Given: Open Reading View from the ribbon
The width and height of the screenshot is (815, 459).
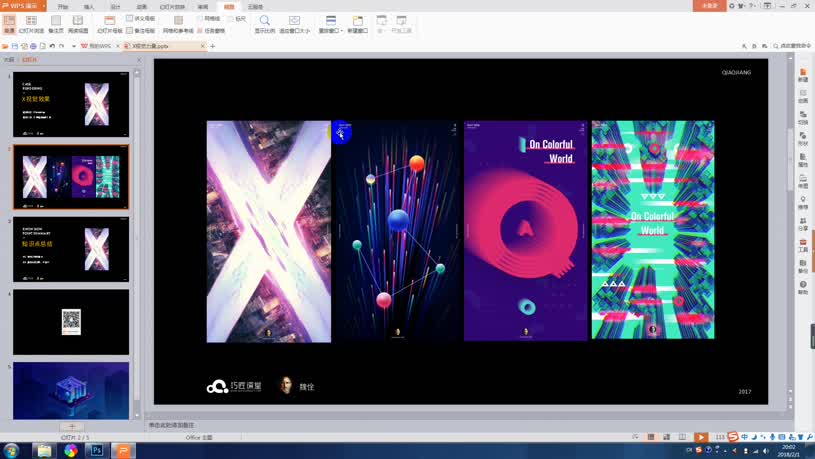Looking at the screenshot, I should pos(78,24).
